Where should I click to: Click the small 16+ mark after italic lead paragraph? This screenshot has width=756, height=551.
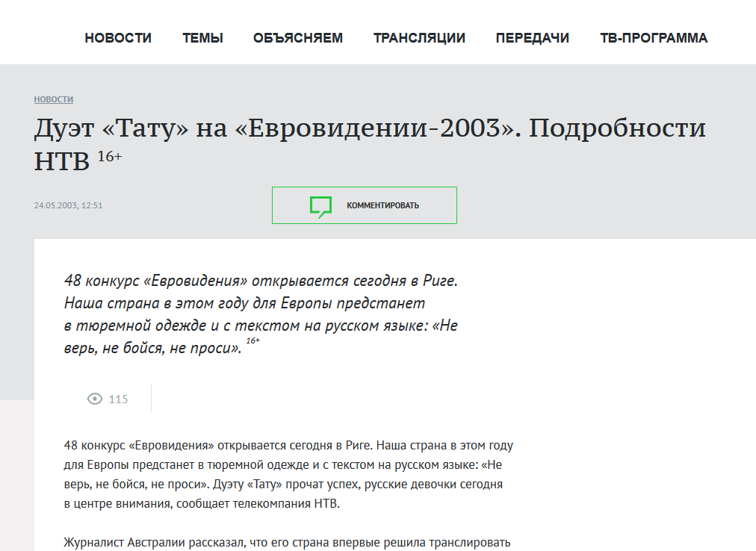pos(252,340)
